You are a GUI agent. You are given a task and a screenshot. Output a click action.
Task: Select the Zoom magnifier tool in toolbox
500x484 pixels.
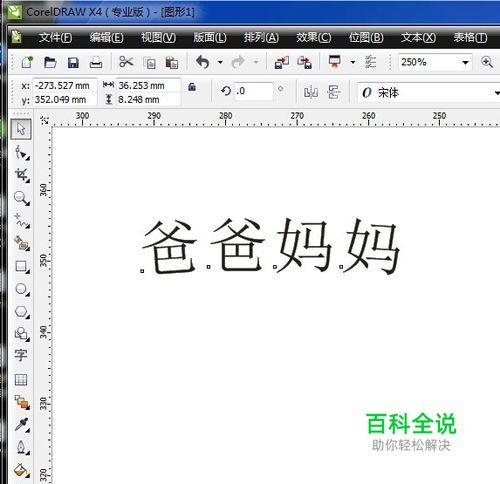point(22,198)
